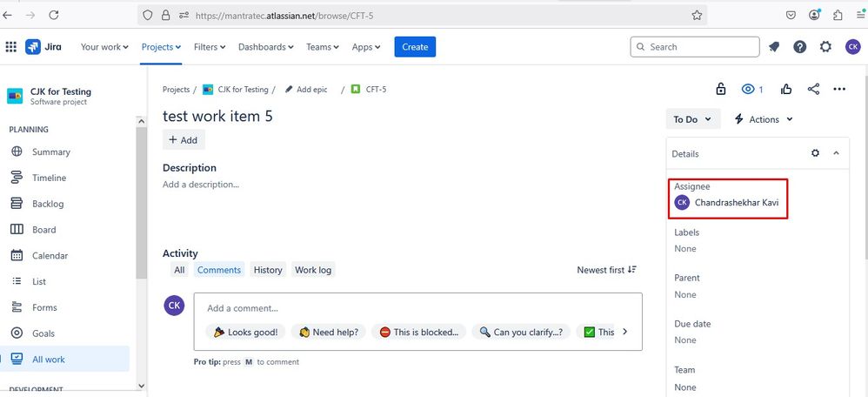The width and height of the screenshot is (868, 397).
Task: Click the sidebar scrollbar down arrow
Action: pyautogui.click(x=141, y=386)
